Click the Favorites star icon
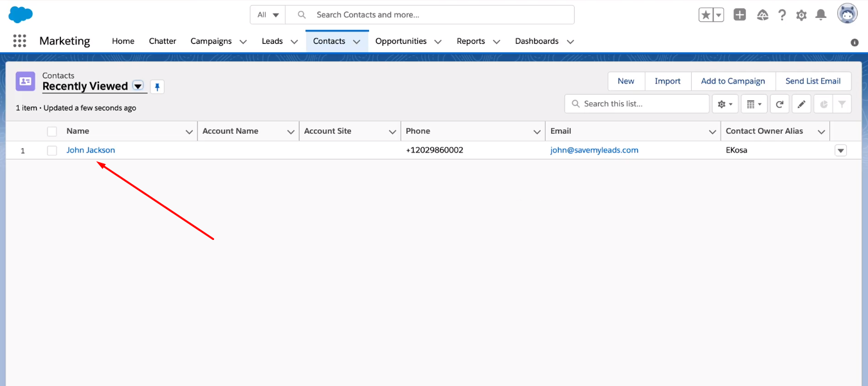Image resolution: width=868 pixels, height=386 pixels. point(706,15)
